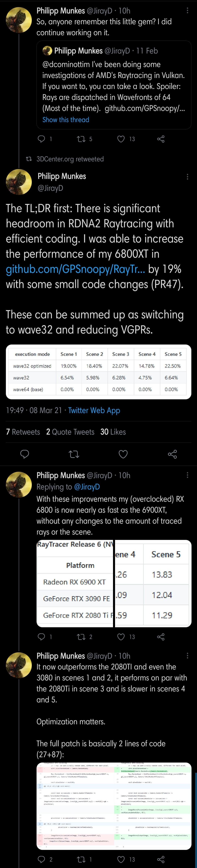197x868 pixels.
Task: Retweet the 'Optimization matters' tweet
Action: coord(81,859)
